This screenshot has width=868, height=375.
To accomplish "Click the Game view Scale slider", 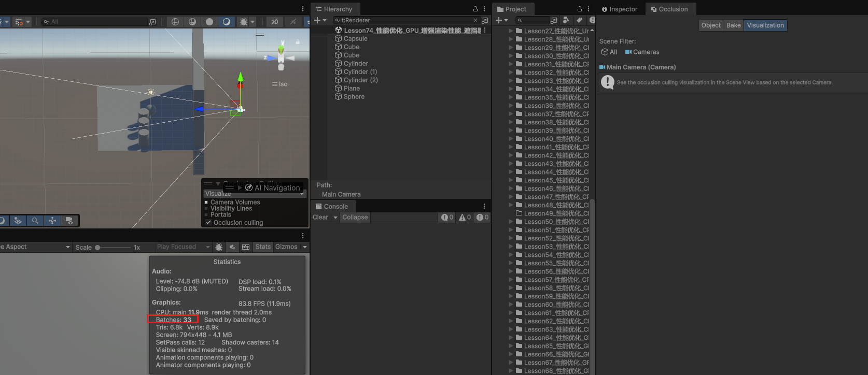I will point(113,248).
